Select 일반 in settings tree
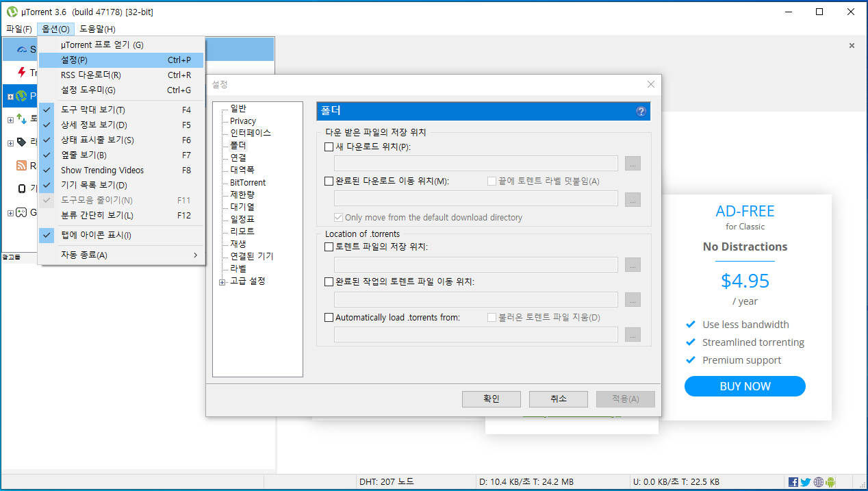Image resolution: width=868 pixels, height=491 pixels. tap(238, 108)
